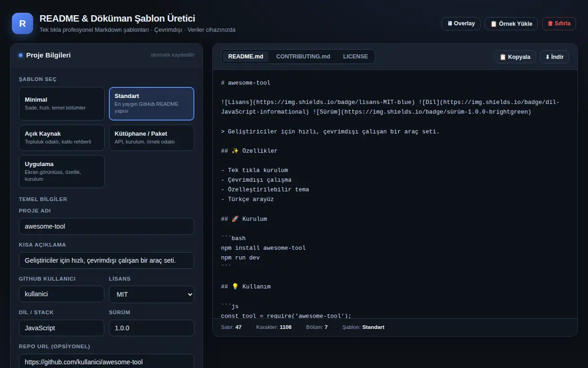This screenshot has width=588, height=368.
Task: Click the '## 🚀 Kurulum' heading line
Action: 244,219
